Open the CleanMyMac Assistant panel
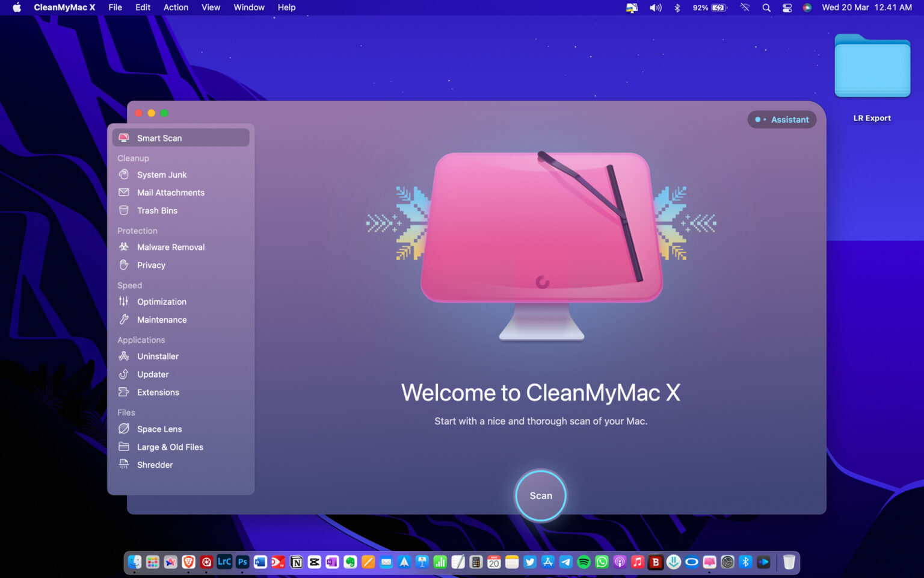 point(781,119)
